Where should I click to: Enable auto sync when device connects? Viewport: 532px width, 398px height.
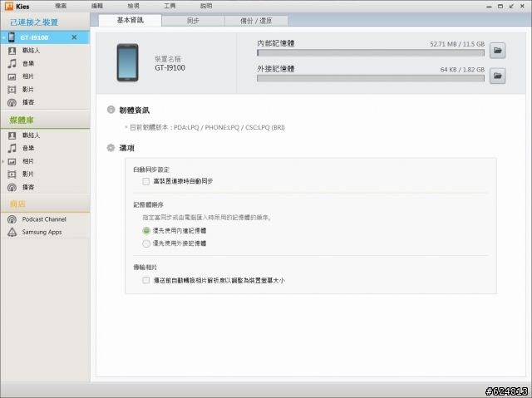pyautogui.click(x=146, y=181)
